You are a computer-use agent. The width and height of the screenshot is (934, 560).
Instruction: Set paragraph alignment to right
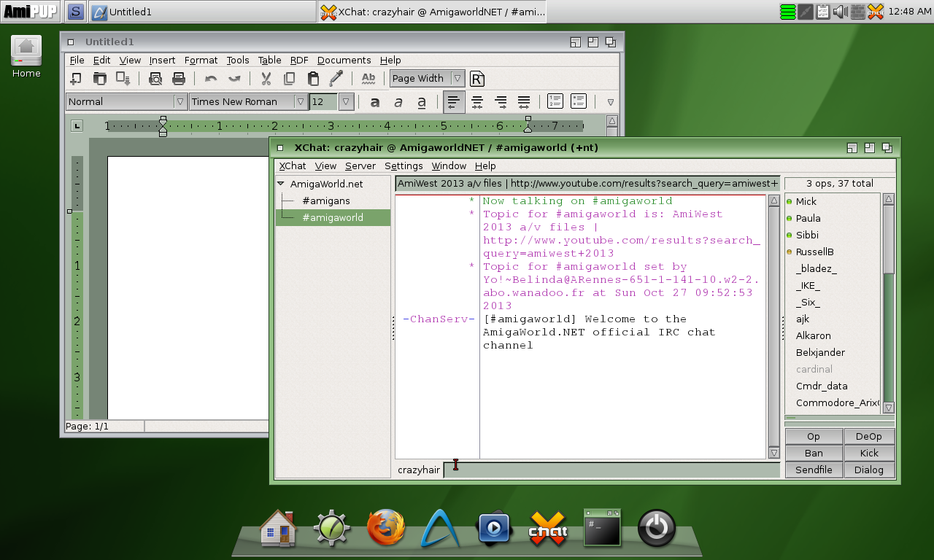point(501,102)
